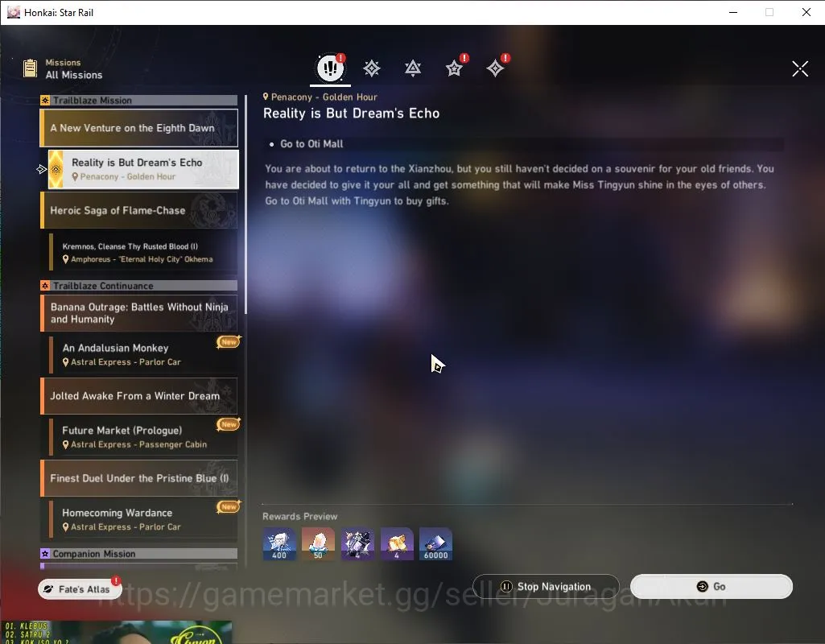Expand Banana Outrage: Battles Without Ninja and Humanity

point(139,313)
